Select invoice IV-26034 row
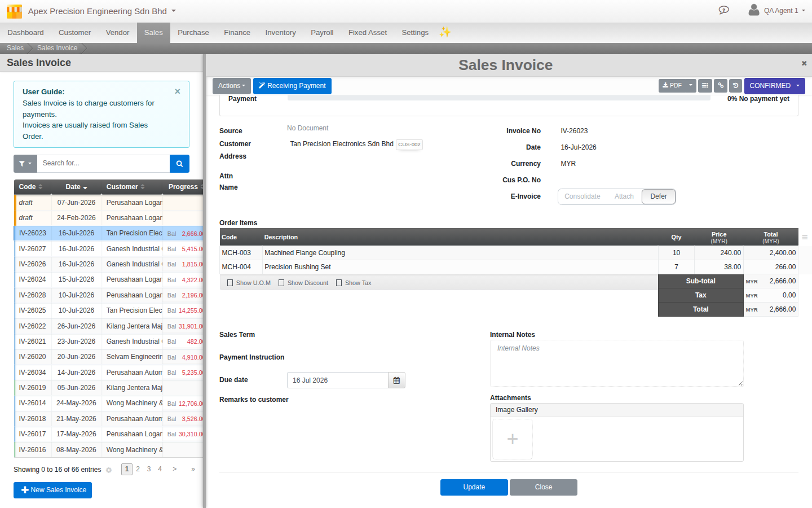The width and height of the screenshot is (812, 508). (x=108, y=373)
